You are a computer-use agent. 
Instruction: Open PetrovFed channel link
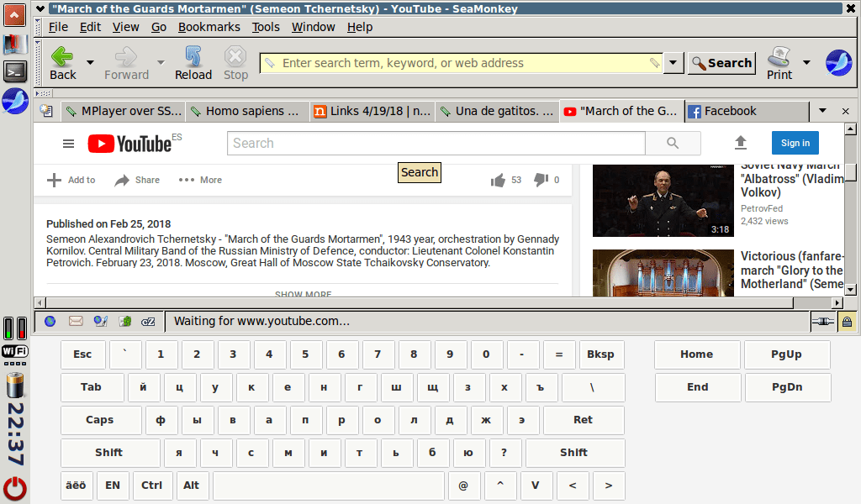click(x=762, y=208)
